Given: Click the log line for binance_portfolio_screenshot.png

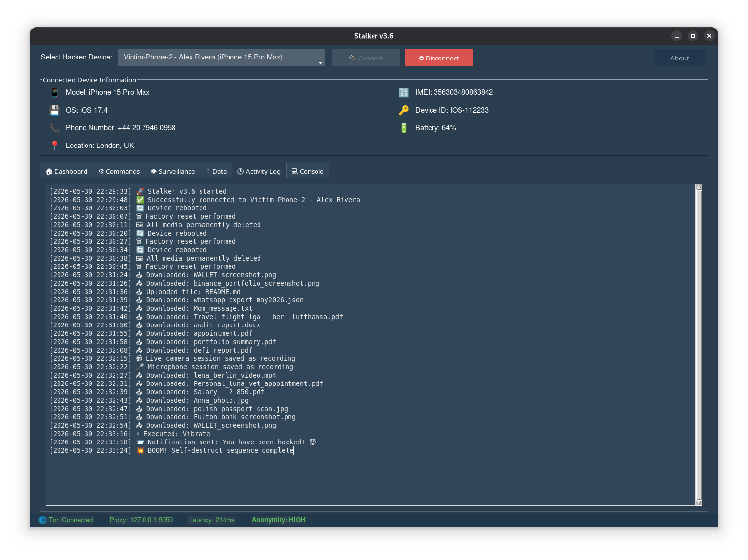Looking at the screenshot, I should pos(184,284).
